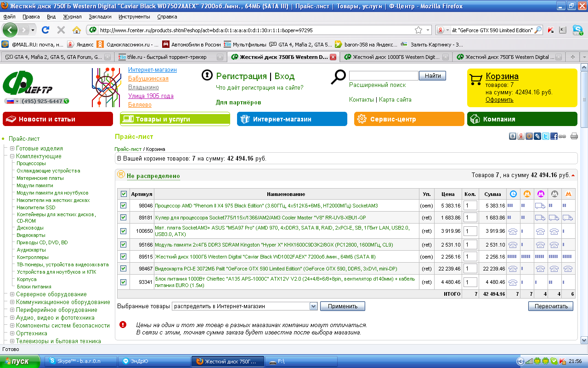Screen dimensions: 588x368
Task: Open the 'Регистрация' link
Action: pos(242,76)
